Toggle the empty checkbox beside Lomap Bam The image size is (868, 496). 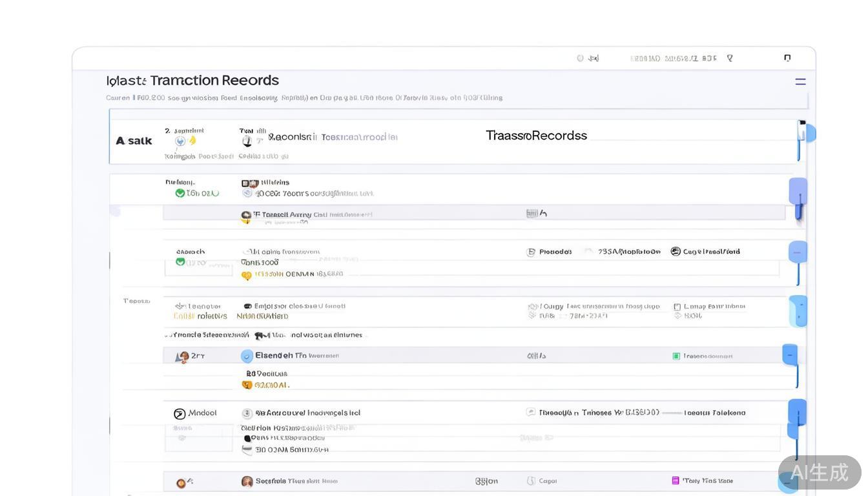(677, 307)
